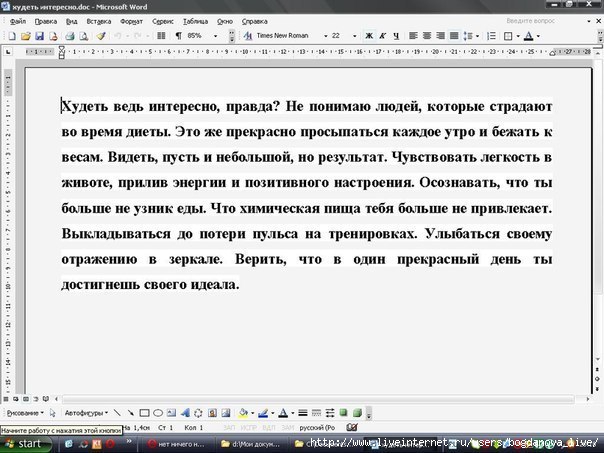Open the Таблица menu
The width and height of the screenshot is (604, 453).
pyautogui.click(x=195, y=22)
